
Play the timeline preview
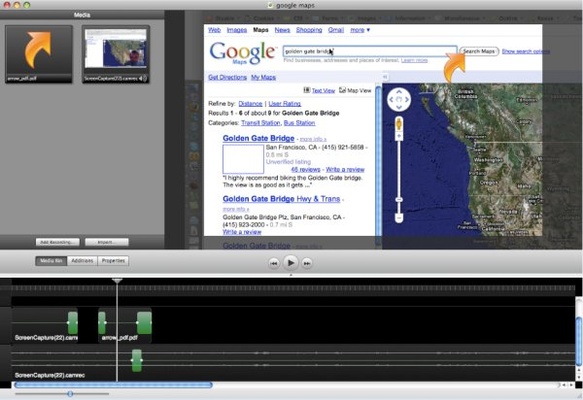coord(290,263)
